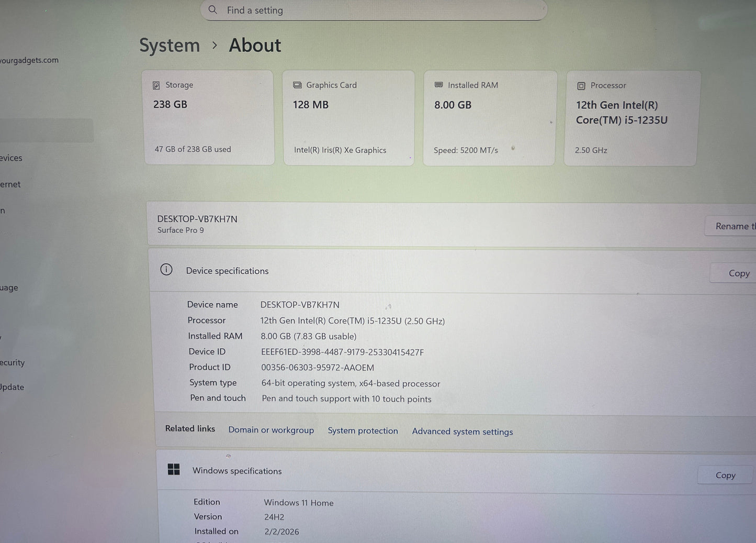Click the Surface Pro 9 model text

[180, 230]
